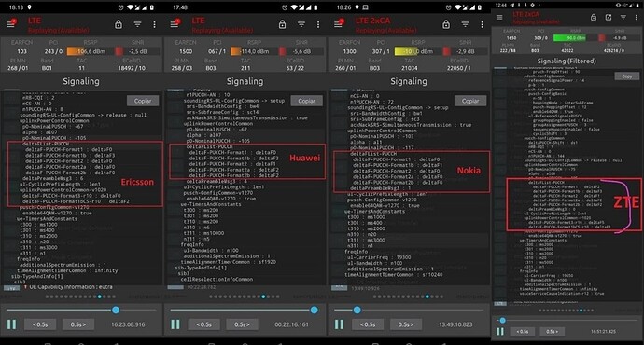Screen dimensions: 644x345
Task: Tap ECellID value 18492 / 10
Action: (x=132, y=68)
